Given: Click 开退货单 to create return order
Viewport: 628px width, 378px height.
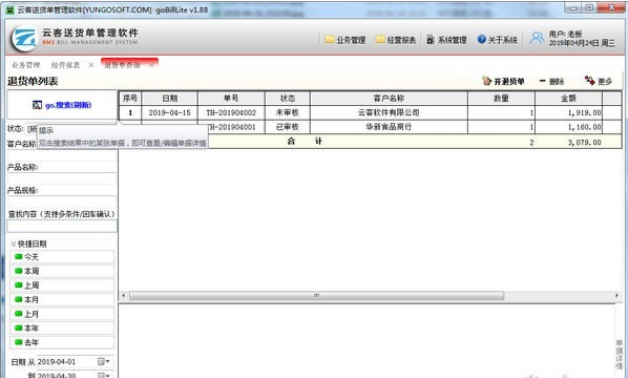Looking at the screenshot, I should coord(503,81).
